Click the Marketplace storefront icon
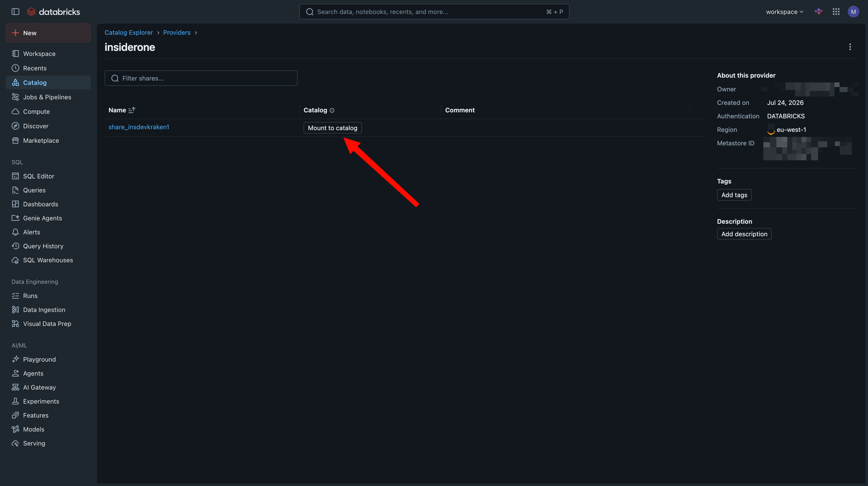The width and height of the screenshot is (868, 486). (15, 141)
